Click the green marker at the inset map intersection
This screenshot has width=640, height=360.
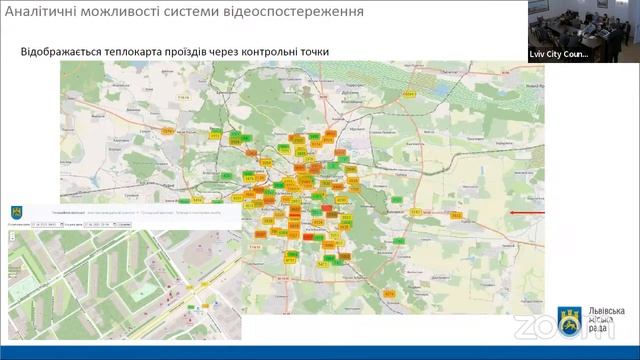tap(191, 307)
